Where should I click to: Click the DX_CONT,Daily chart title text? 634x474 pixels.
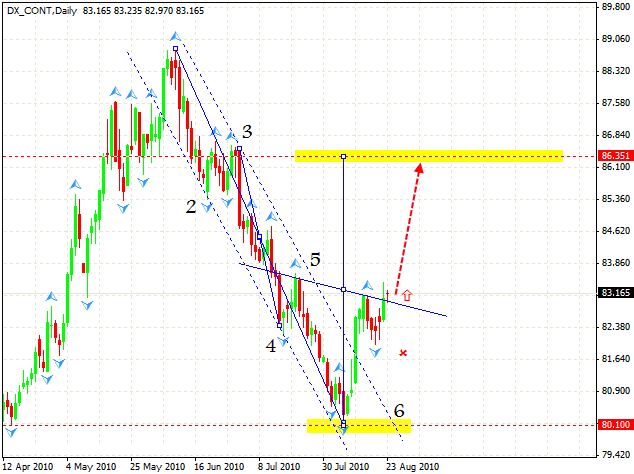point(42,11)
